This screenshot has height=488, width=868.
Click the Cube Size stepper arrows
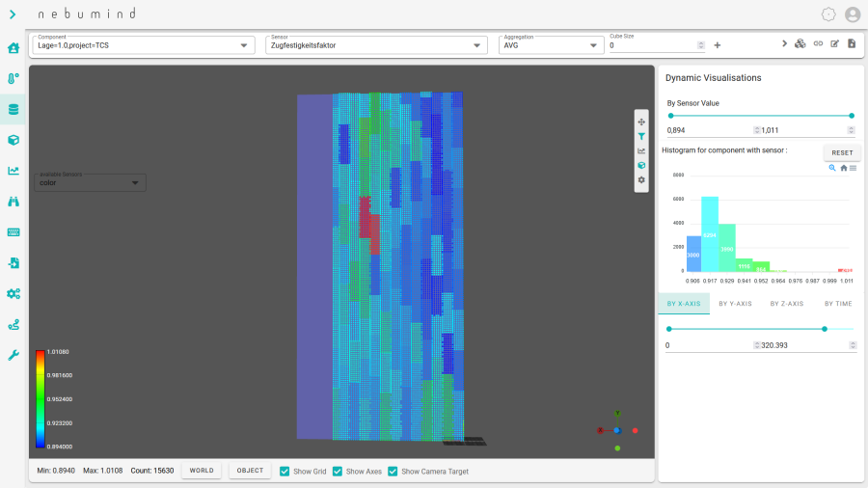[x=701, y=45]
